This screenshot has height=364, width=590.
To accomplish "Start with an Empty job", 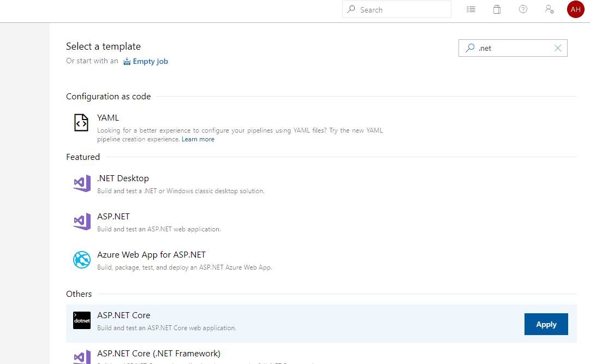I will click(x=150, y=61).
